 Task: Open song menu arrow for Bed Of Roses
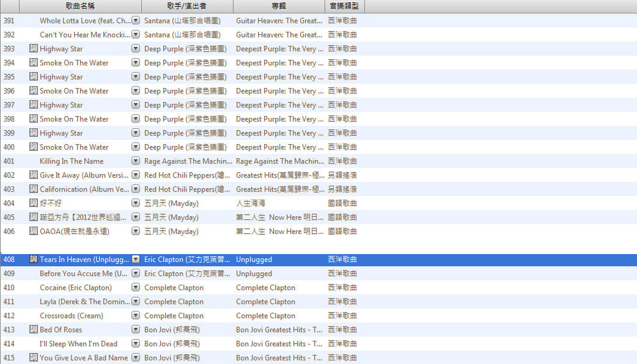[x=136, y=330]
